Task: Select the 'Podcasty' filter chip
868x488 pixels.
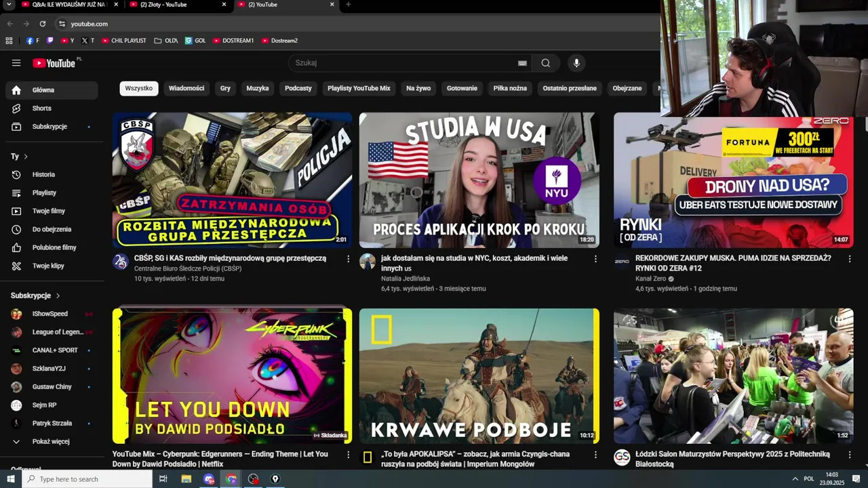Action: click(x=298, y=88)
